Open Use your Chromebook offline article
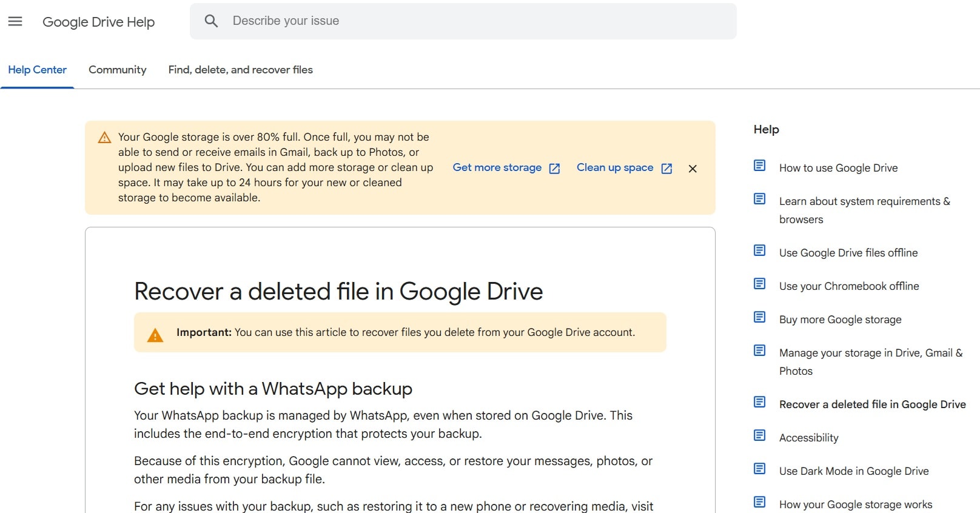 point(849,286)
